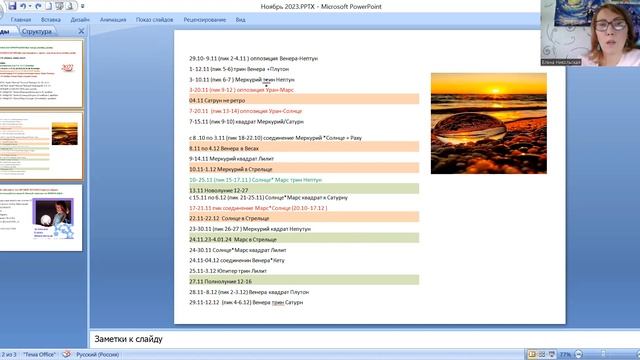Click the zoom slider handle
This screenshot has height=360, width=640.
tap(603, 354)
